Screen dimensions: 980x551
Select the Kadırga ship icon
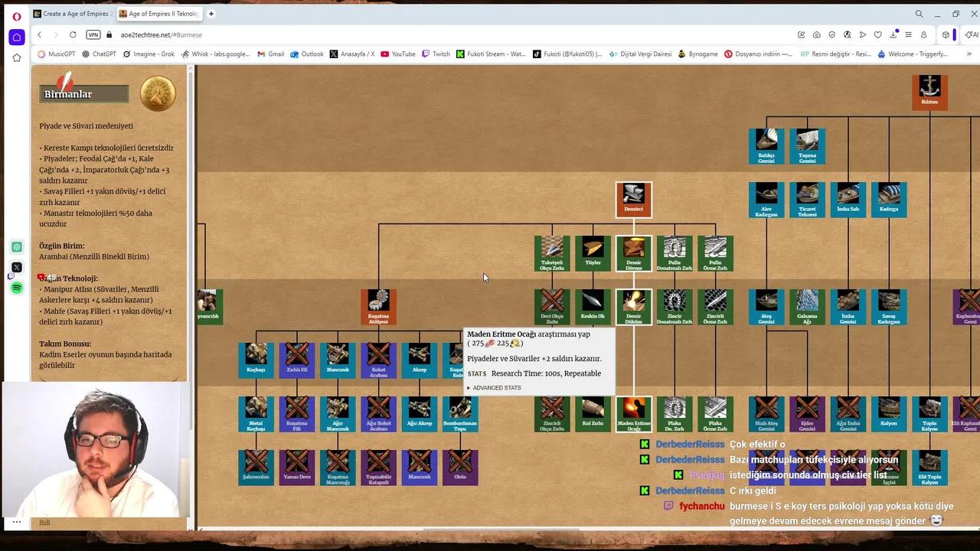pyautogui.click(x=889, y=200)
